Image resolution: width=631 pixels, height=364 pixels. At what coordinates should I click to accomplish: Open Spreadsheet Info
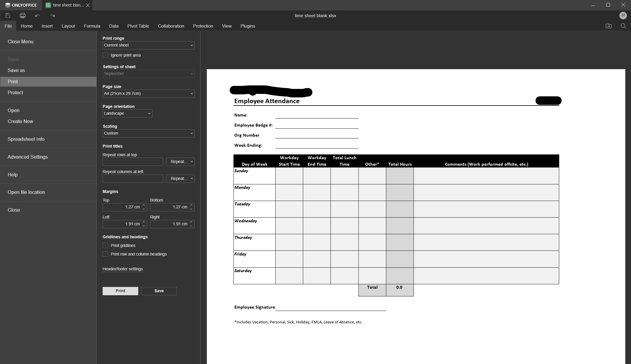(x=48, y=139)
